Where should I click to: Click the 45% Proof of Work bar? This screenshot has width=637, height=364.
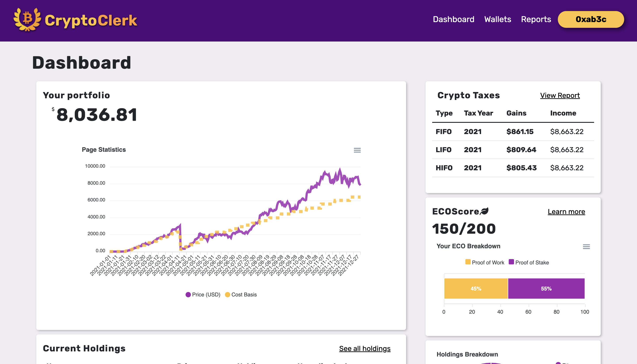click(x=476, y=288)
